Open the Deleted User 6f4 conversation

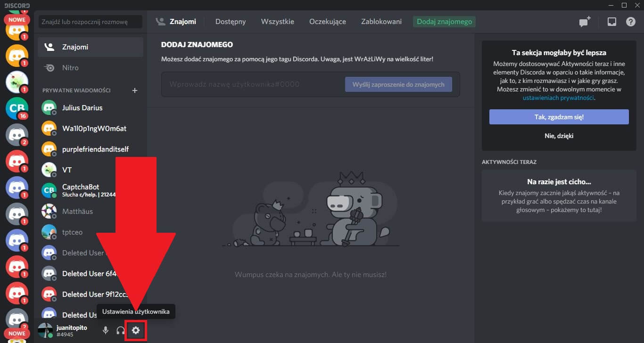pos(91,274)
